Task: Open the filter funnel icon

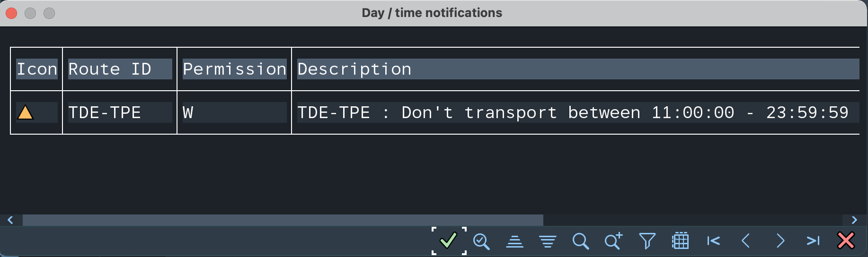Action: point(647,241)
